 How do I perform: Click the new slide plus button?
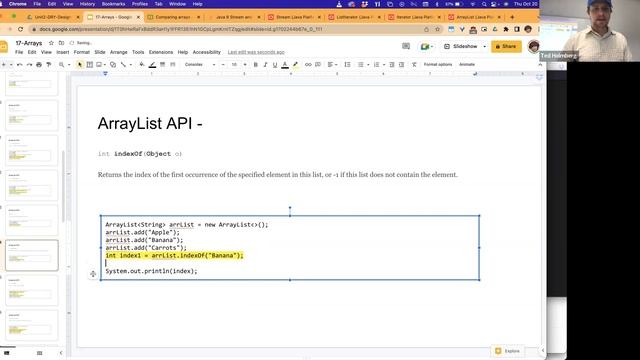click(x=4, y=64)
